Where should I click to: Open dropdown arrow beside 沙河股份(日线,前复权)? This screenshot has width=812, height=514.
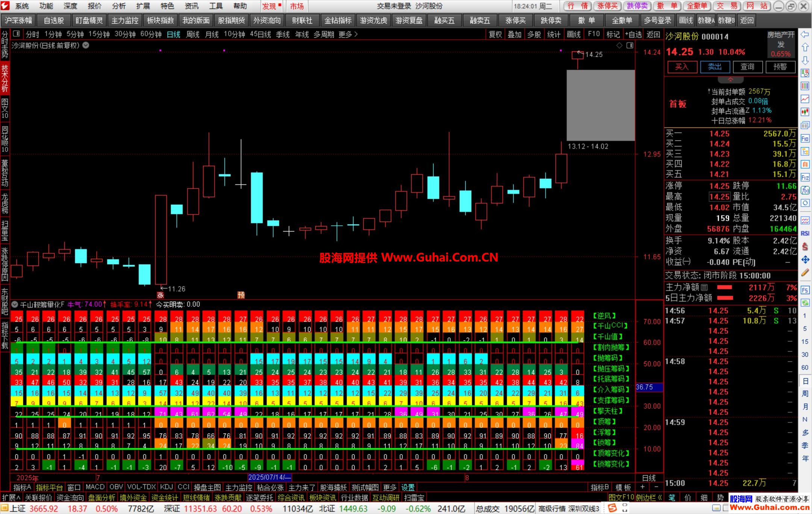[x=86, y=45]
